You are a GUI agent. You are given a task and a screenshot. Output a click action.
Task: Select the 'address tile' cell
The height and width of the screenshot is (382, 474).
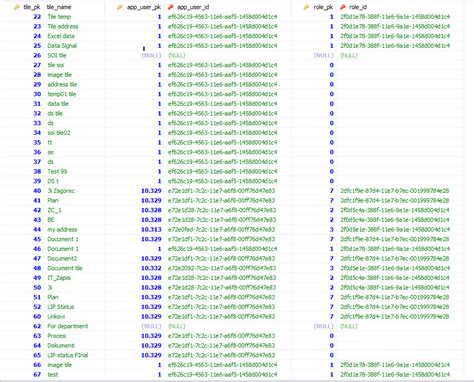coord(62,84)
